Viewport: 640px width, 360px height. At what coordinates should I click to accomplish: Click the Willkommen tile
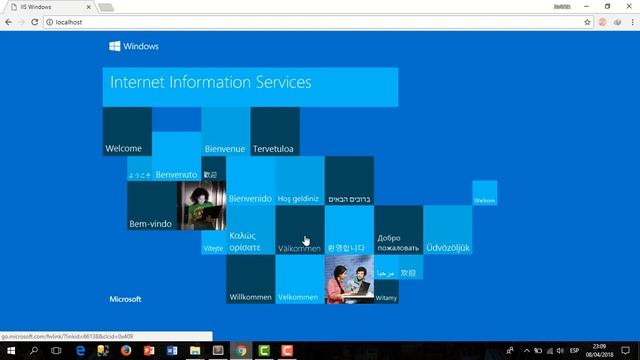click(x=251, y=280)
